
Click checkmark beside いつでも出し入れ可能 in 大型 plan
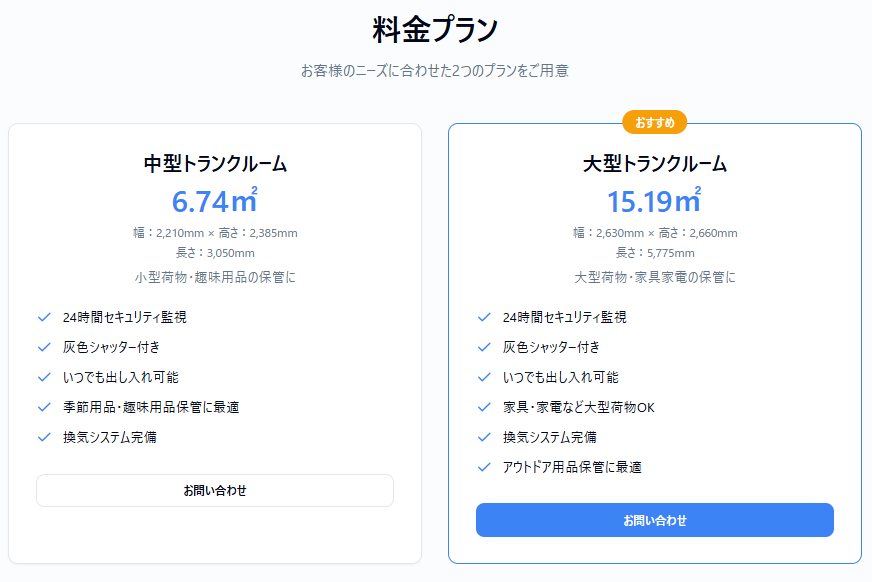(484, 377)
